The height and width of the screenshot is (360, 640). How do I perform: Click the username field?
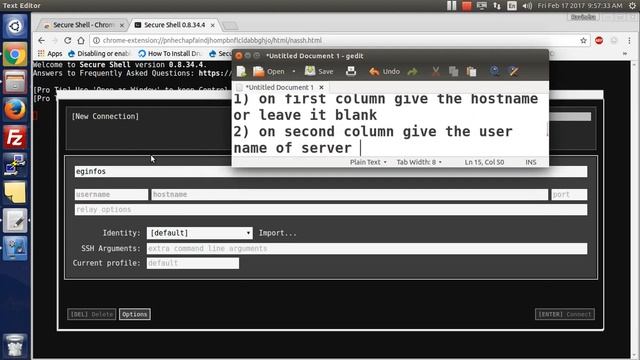(x=111, y=194)
